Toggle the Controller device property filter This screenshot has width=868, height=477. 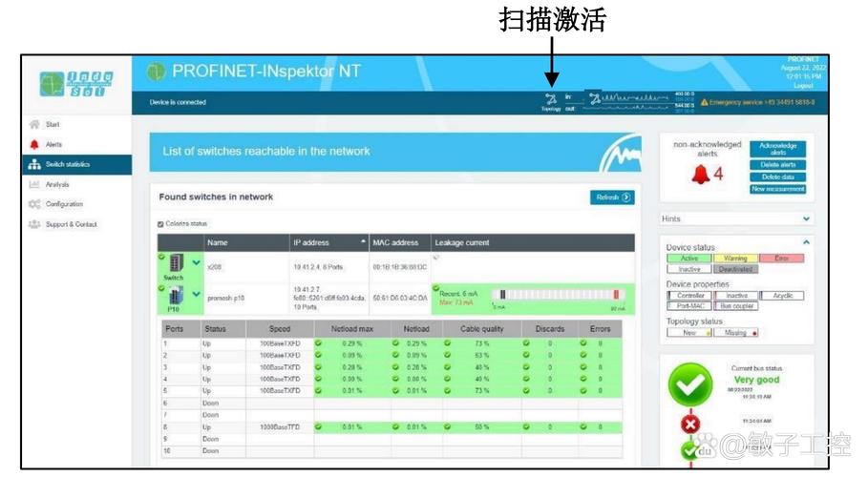click(x=689, y=296)
